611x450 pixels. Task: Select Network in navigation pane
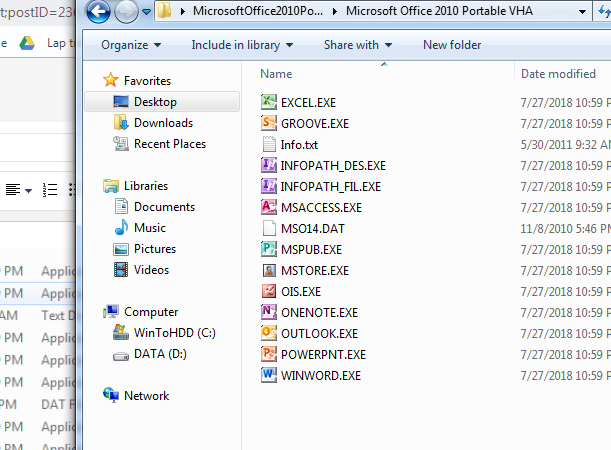tap(147, 396)
